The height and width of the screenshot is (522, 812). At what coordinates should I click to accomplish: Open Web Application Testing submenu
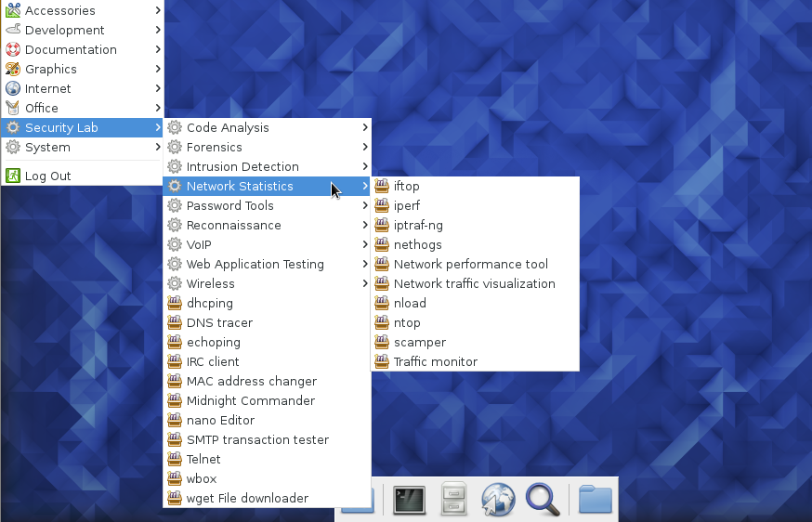(x=268, y=264)
